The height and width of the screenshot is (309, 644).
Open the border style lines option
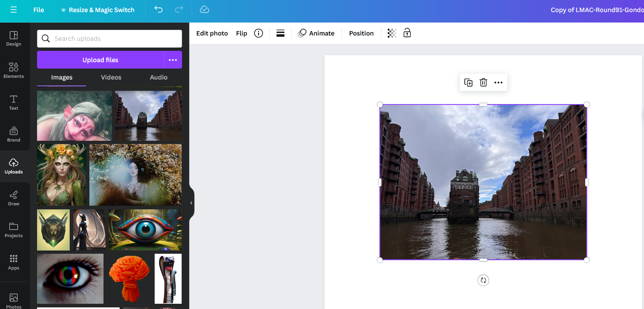pyautogui.click(x=280, y=33)
